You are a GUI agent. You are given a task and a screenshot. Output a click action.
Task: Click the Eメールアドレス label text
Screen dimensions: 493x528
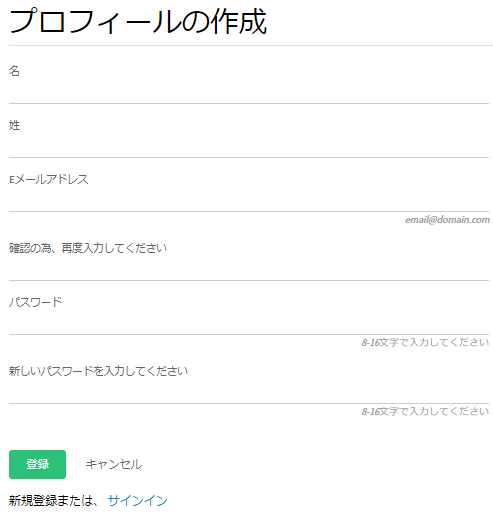49,179
